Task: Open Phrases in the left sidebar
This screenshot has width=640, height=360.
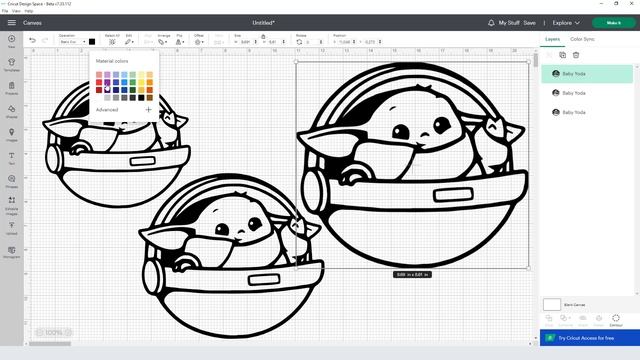Action: [11, 181]
